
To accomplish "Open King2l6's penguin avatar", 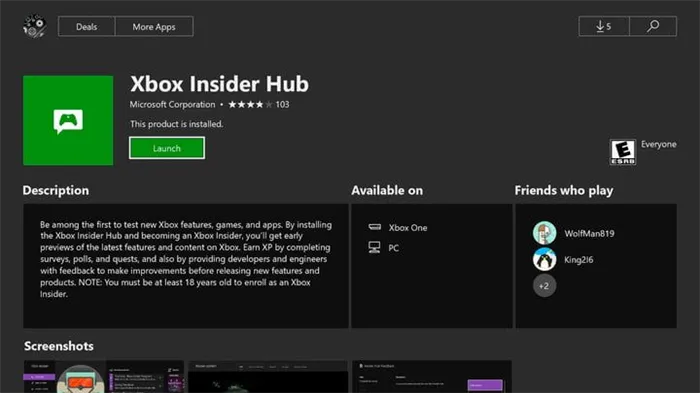I will [x=544, y=259].
